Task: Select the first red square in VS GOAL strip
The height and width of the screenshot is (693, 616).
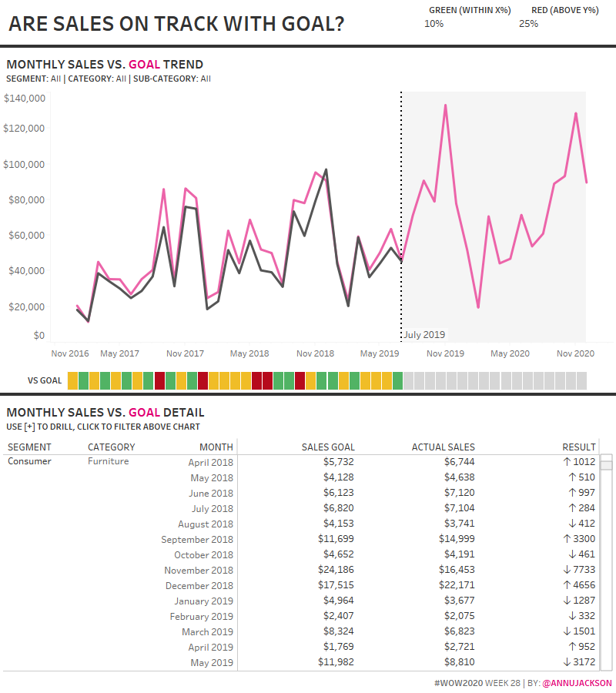Action: point(159,380)
